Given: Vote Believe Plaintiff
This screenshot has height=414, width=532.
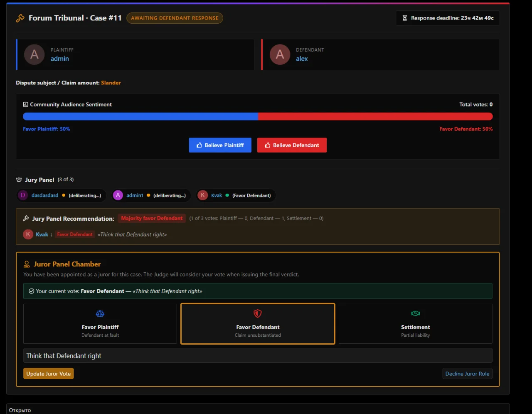Looking at the screenshot, I should pos(220,145).
